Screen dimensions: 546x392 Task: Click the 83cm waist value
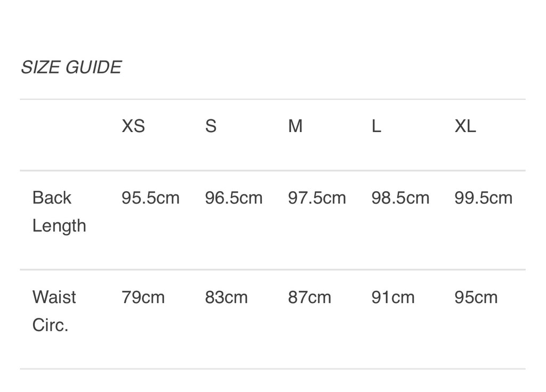226,297
